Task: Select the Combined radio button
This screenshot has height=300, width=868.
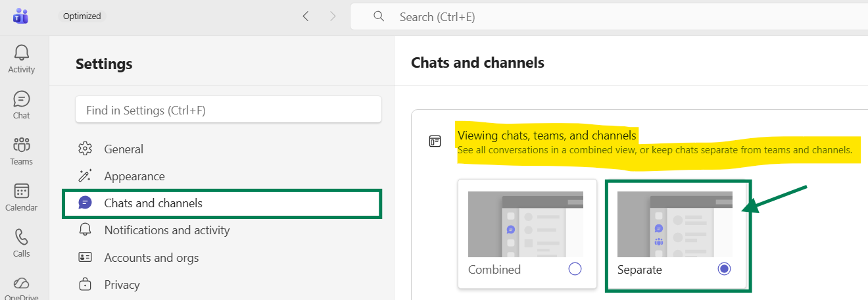Action: [x=575, y=269]
